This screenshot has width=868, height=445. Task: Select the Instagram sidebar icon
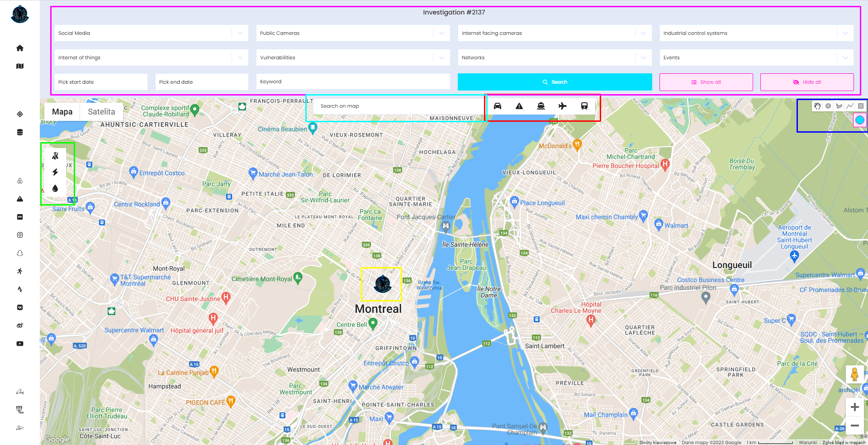click(x=20, y=235)
